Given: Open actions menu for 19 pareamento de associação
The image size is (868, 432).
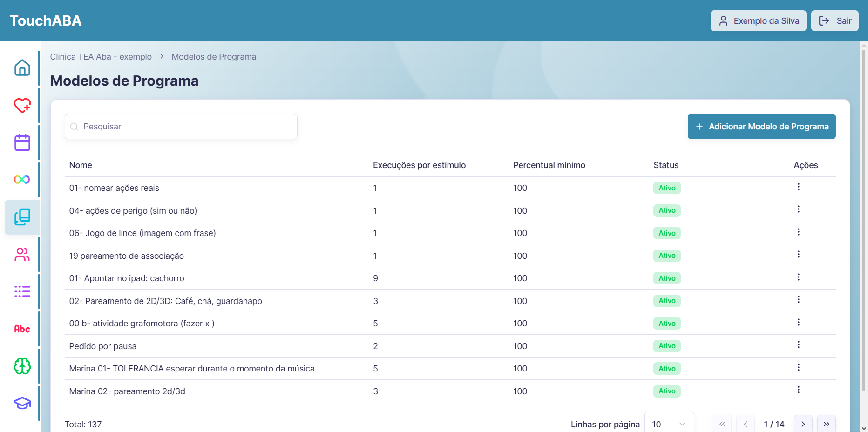Looking at the screenshot, I should 798,255.
